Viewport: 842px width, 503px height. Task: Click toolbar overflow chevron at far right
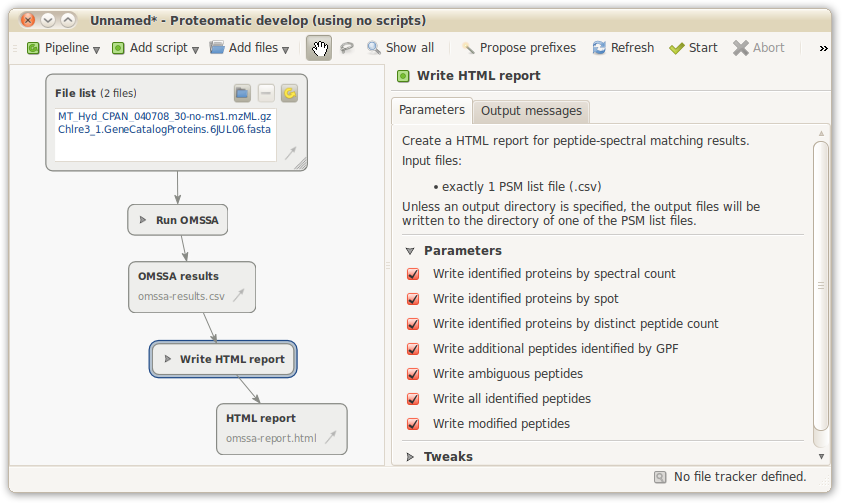click(823, 48)
